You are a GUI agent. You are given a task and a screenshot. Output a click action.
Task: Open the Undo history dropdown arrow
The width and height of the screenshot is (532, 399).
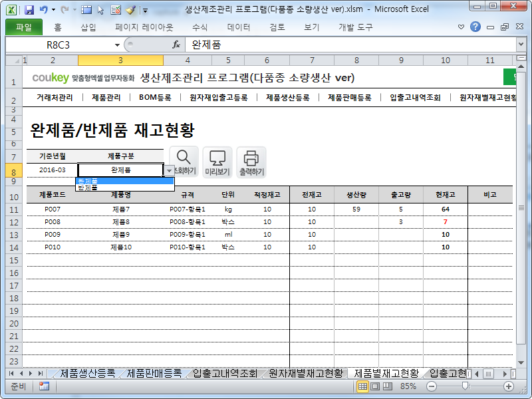53,10
